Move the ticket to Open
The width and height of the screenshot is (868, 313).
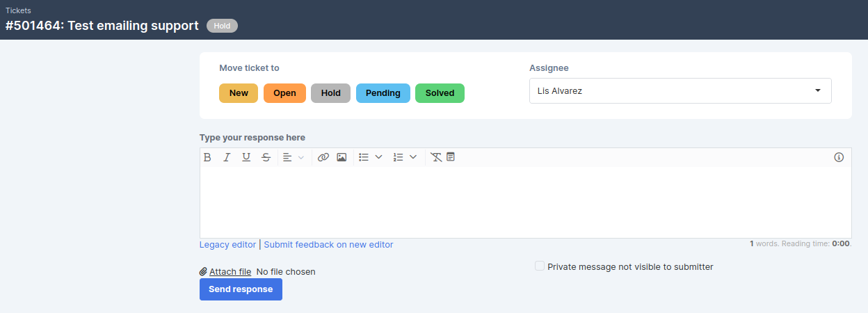[x=284, y=93]
